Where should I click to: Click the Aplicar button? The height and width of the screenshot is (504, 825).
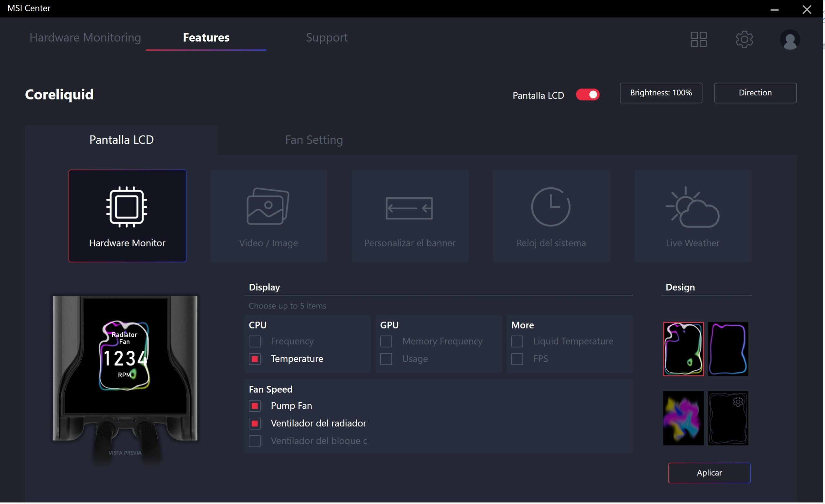point(709,473)
